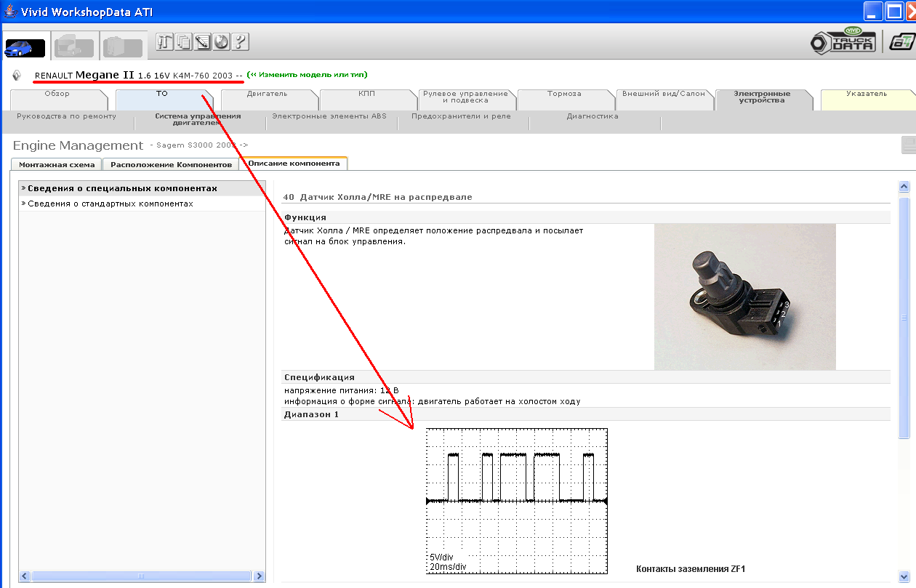Open the Двигатель tab

[267, 94]
